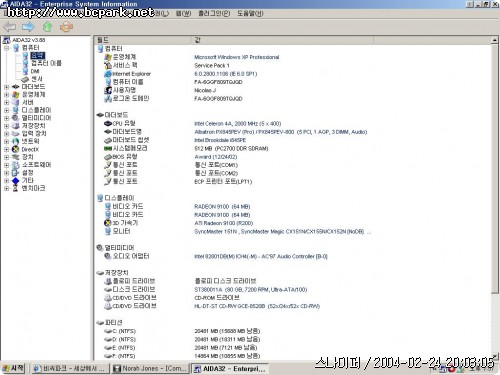
Task: Click the 시스템메모리 RAM icon
Action: (108, 148)
